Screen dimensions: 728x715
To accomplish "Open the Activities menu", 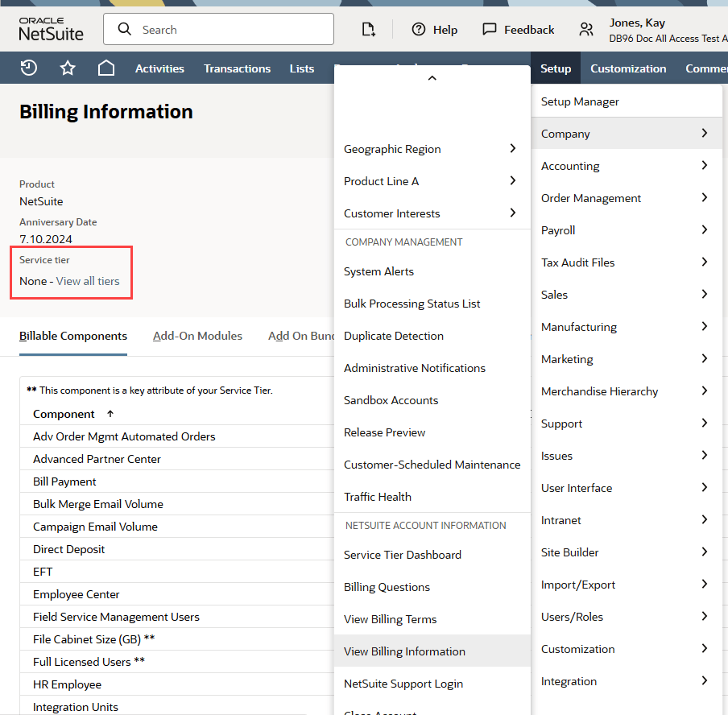I will click(159, 68).
